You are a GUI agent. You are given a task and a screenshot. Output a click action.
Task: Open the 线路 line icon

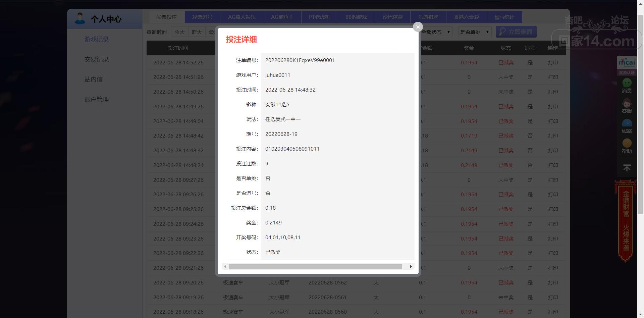point(627,126)
